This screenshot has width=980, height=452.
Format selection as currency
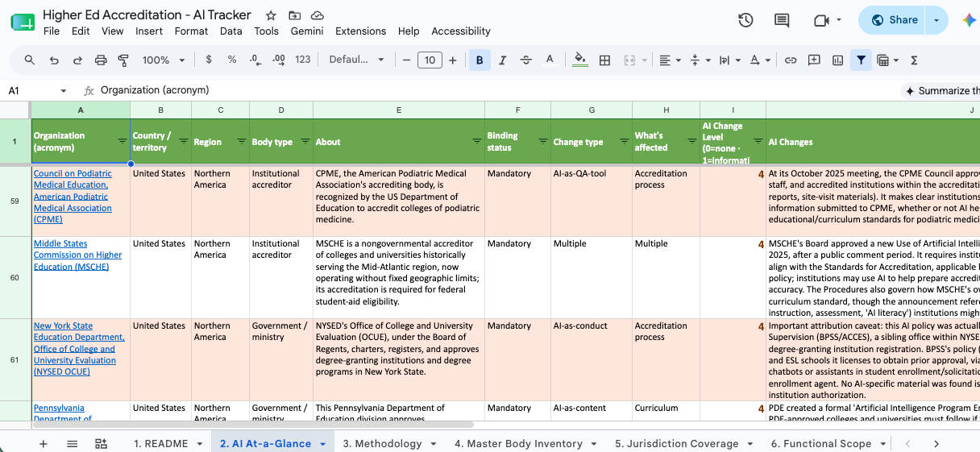pos(210,60)
